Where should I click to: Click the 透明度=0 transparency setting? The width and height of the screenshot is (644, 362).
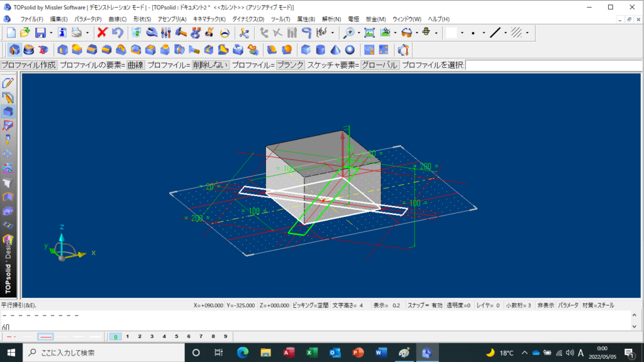458,305
